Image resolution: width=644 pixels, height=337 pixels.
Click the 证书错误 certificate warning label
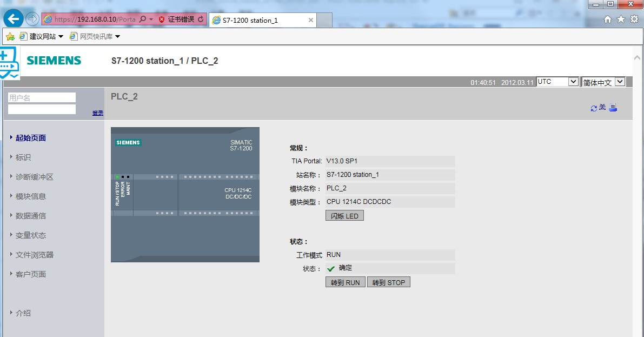click(181, 19)
